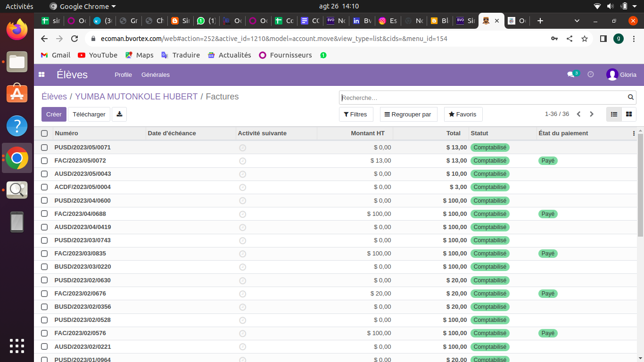Open the Favoris dropdown
644x362 pixels.
(462, 114)
